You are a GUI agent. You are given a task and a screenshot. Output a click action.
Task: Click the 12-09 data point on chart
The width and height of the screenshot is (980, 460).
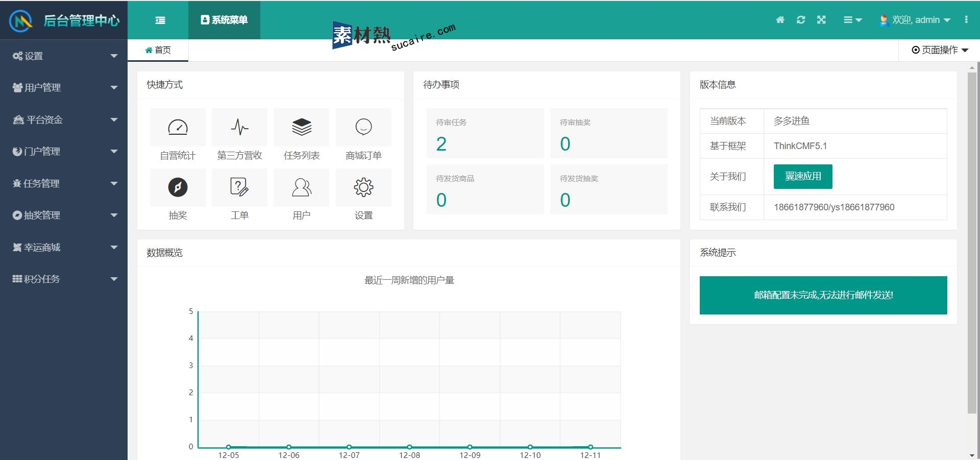coord(470,447)
